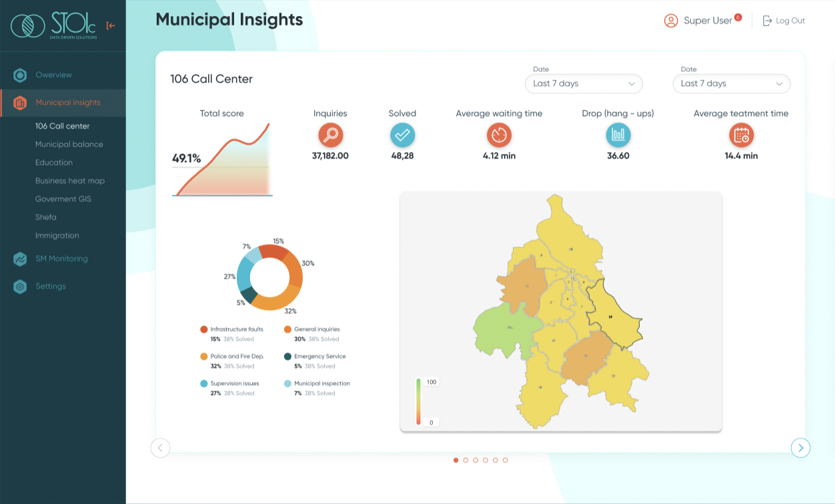Select the first filled carousel dot
The width and height of the screenshot is (835, 504).
click(456, 460)
